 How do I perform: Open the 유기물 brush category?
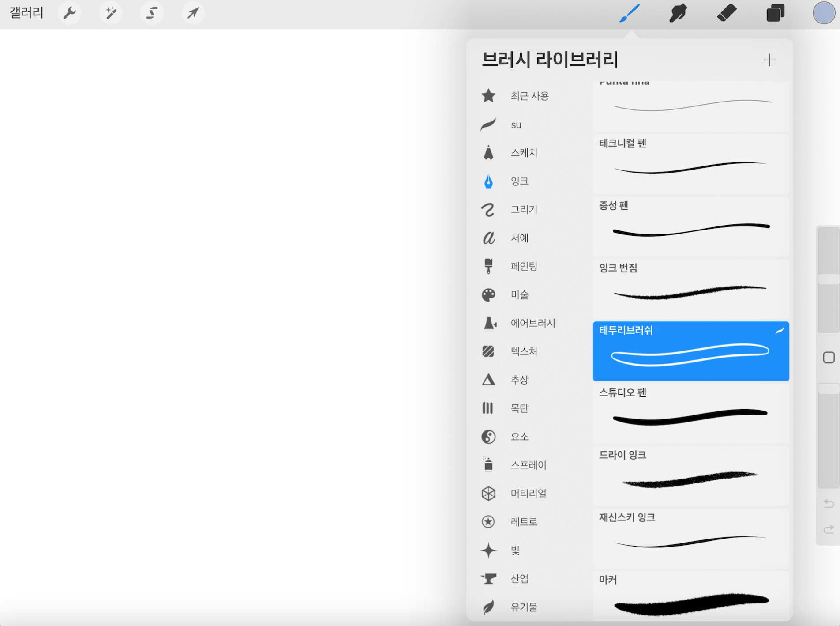529,607
